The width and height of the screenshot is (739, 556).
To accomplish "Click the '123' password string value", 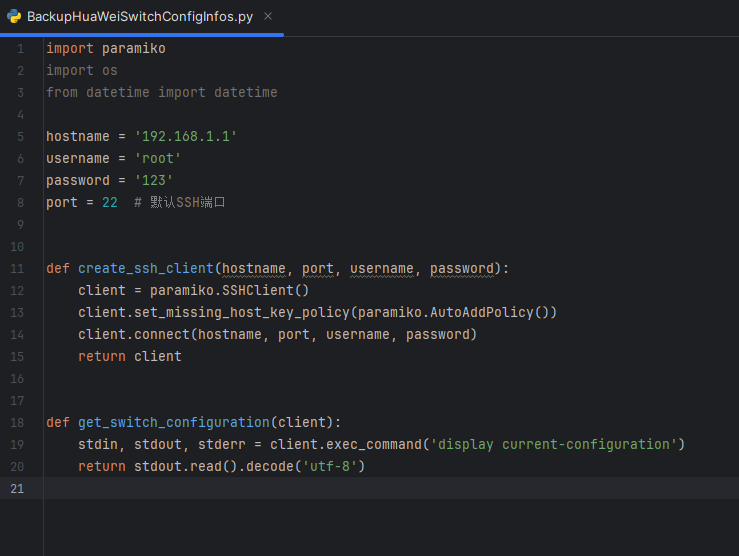I will click(154, 180).
